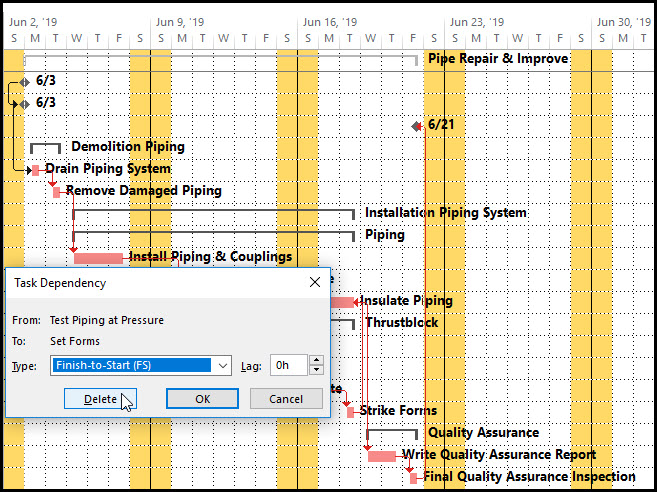Confirm the dependency with OK
This screenshot has height=492, width=657.
pos(202,399)
